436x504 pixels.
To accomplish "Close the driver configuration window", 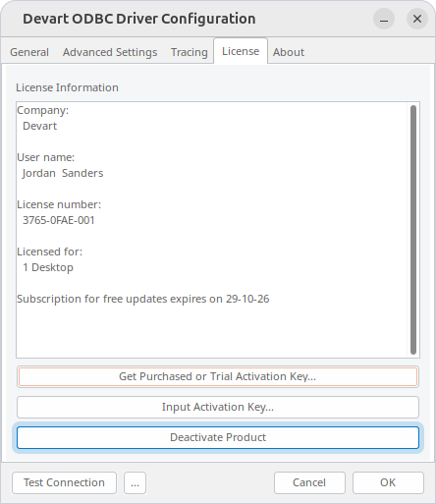I will coord(417,19).
